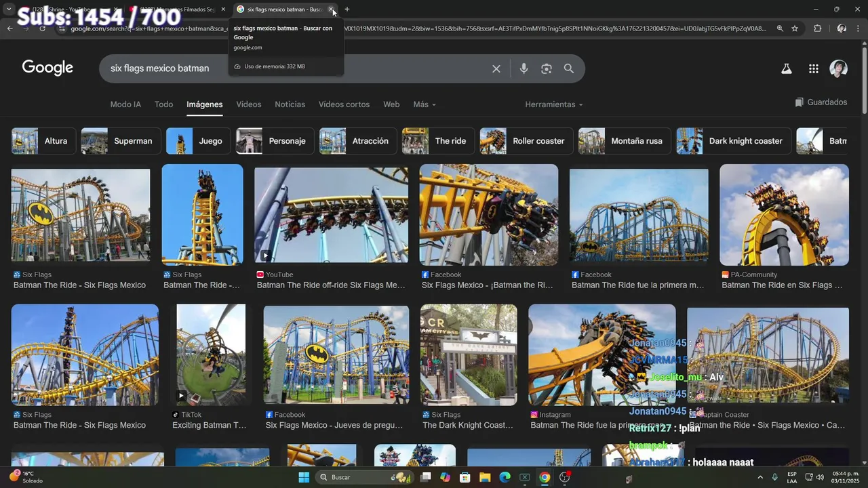
Task: Launch Microsoft Edge from the taskbar
Action: pyautogui.click(x=505, y=477)
